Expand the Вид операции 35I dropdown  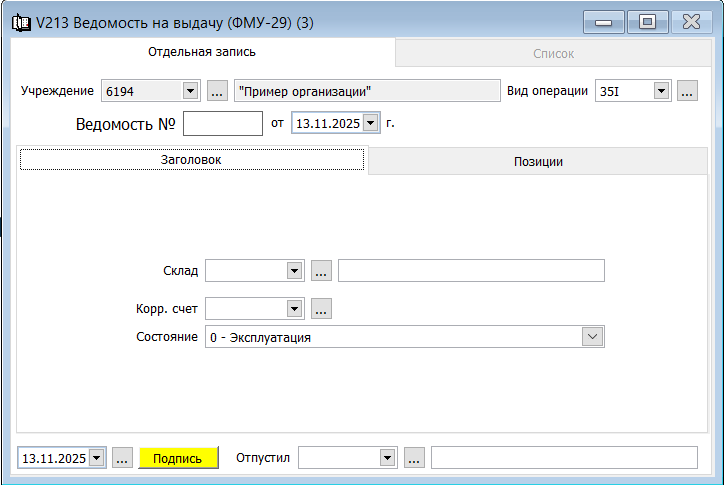coord(661,92)
